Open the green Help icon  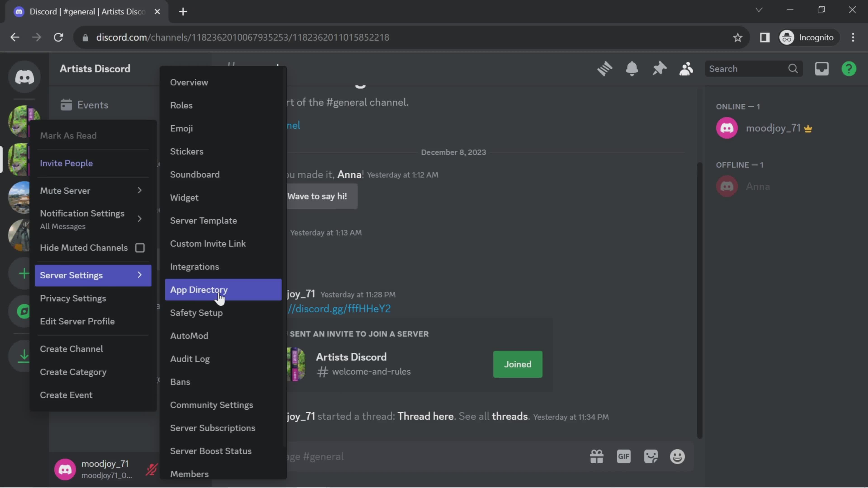(x=849, y=69)
